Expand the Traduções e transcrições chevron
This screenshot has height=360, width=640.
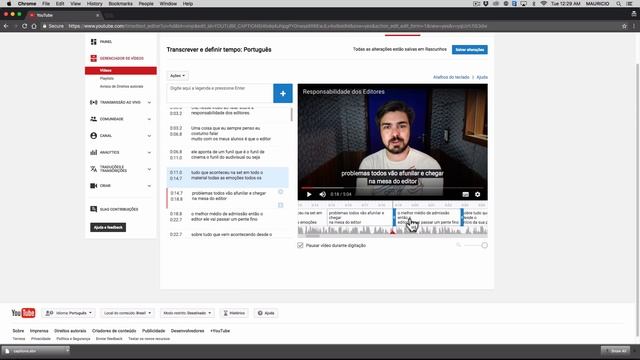point(149,169)
